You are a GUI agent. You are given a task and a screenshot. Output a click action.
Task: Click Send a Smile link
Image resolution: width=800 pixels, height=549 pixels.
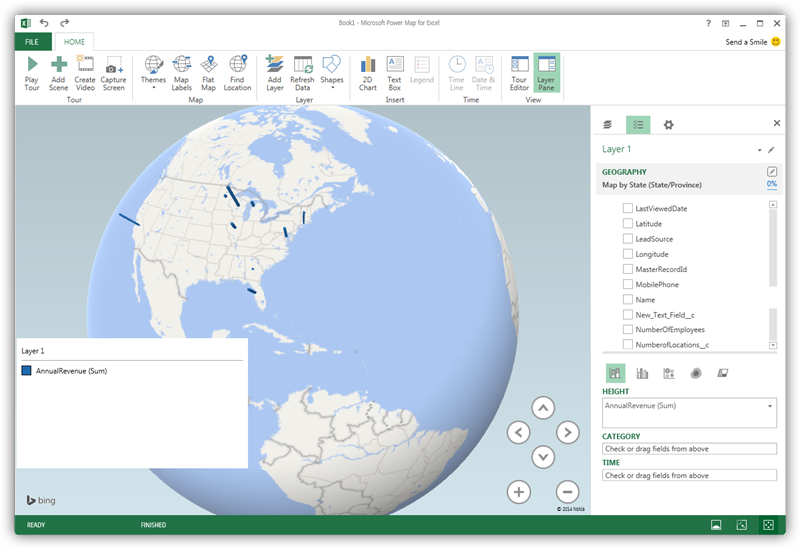point(746,42)
